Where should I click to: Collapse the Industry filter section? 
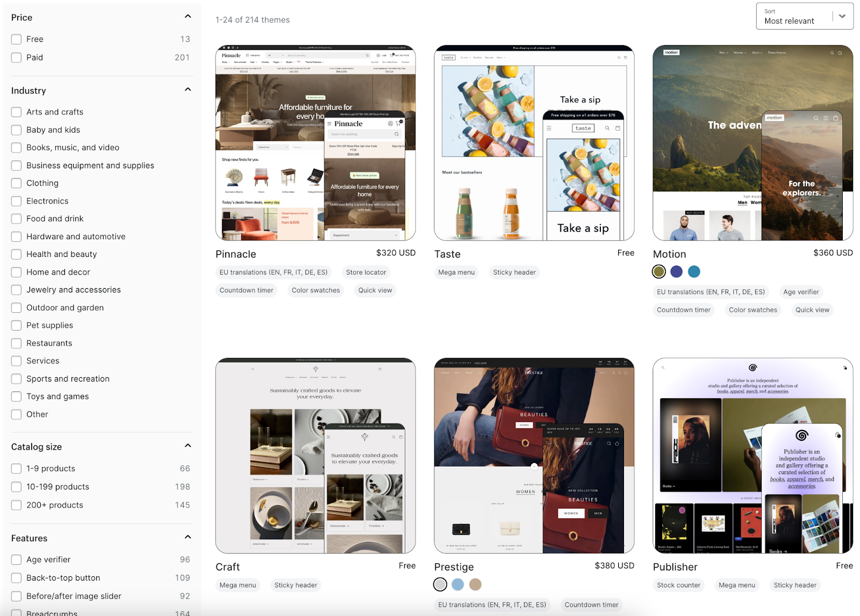tap(188, 90)
